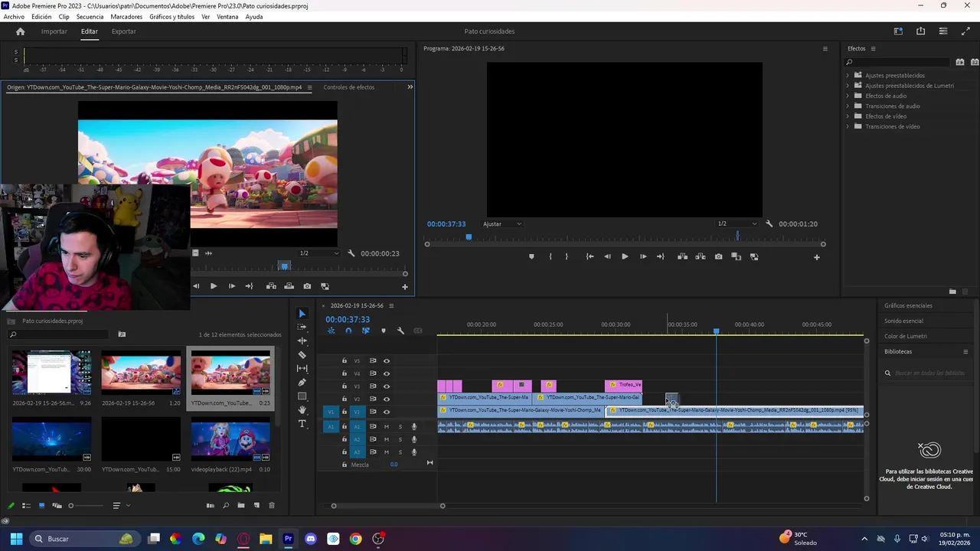Click Quick Export icon top right
980x551 pixels.
(x=920, y=31)
